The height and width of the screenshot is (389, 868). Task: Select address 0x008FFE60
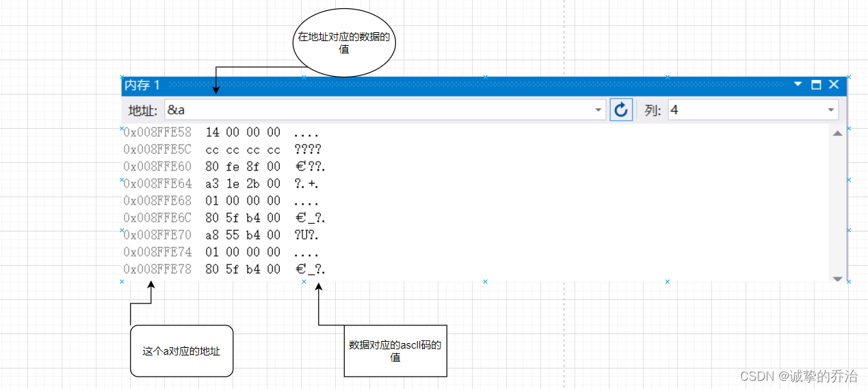pos(158,166)
